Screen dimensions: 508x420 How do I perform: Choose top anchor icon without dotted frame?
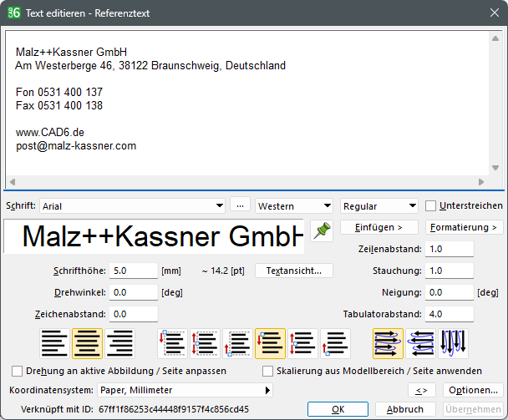click(270, 343)
